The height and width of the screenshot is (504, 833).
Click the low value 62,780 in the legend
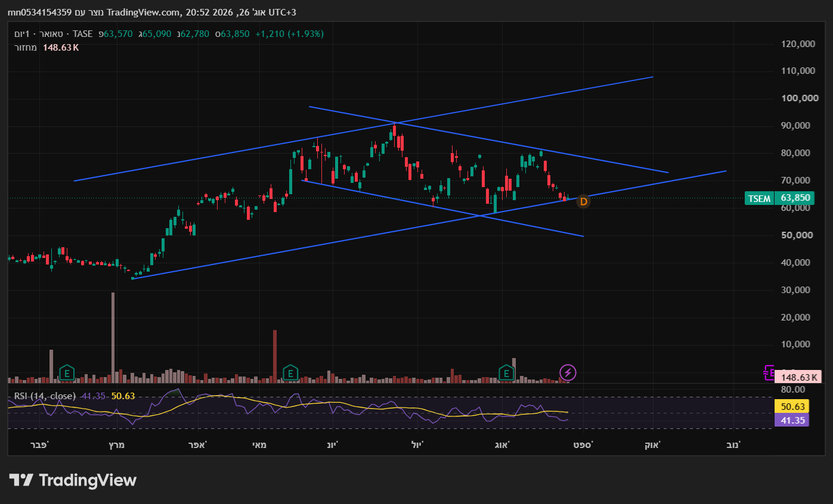(x=195, y=34)
